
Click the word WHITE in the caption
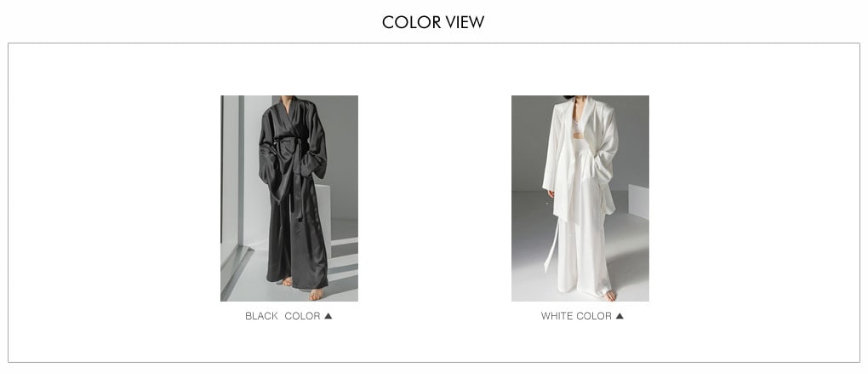click(x=557, y=316)
